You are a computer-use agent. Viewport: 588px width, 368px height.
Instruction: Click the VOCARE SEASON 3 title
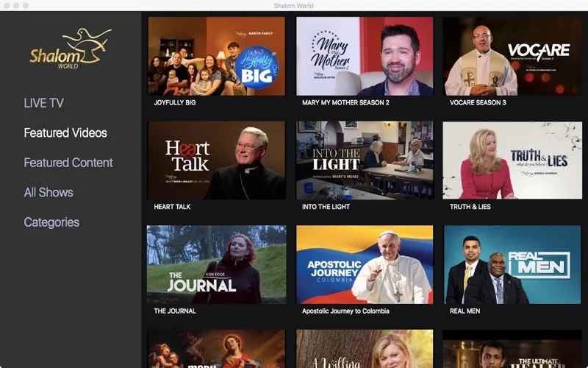point(478,102)
